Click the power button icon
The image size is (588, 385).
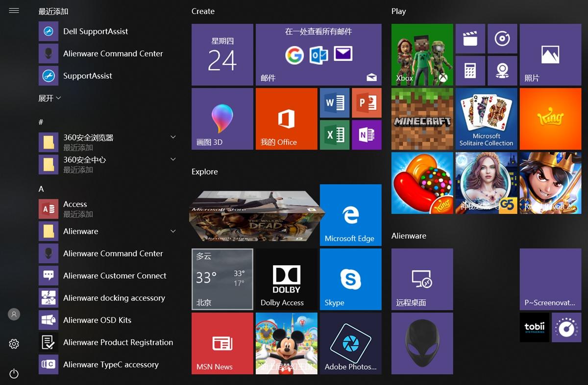pyautogui.click(x=14, y=374)
